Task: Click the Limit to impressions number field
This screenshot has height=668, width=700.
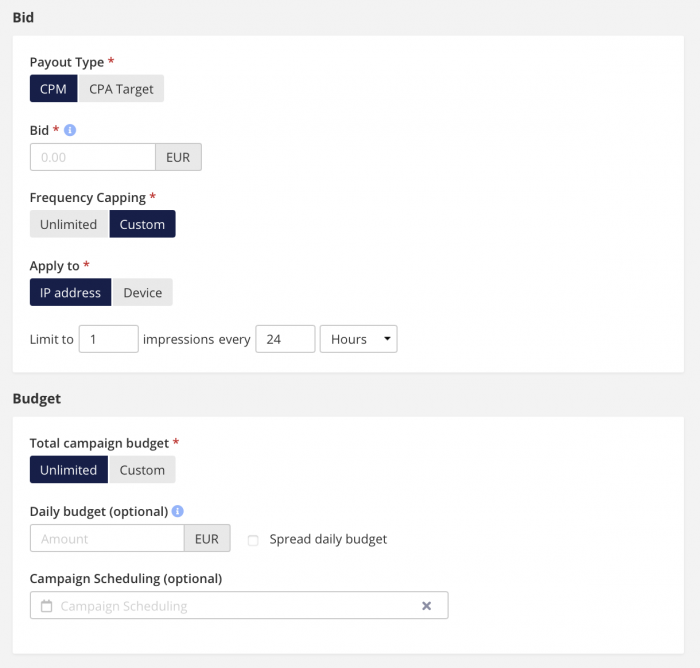Action: pos(108,339)
